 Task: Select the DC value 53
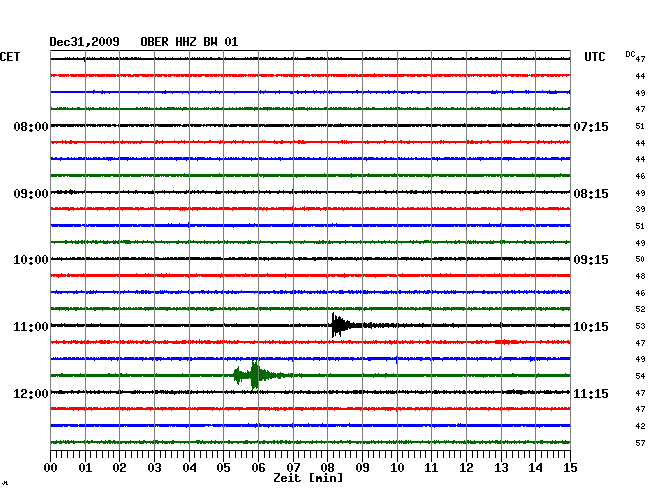coord(640,326)
